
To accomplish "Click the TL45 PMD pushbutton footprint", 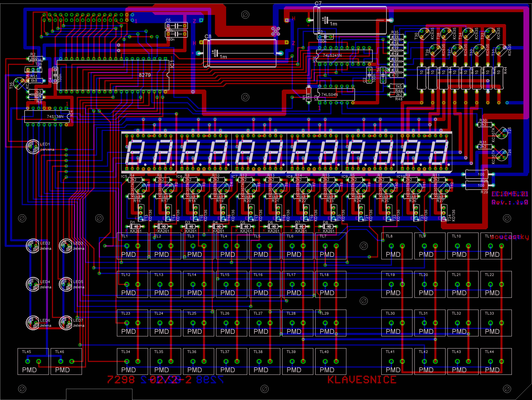I will 33,361.
